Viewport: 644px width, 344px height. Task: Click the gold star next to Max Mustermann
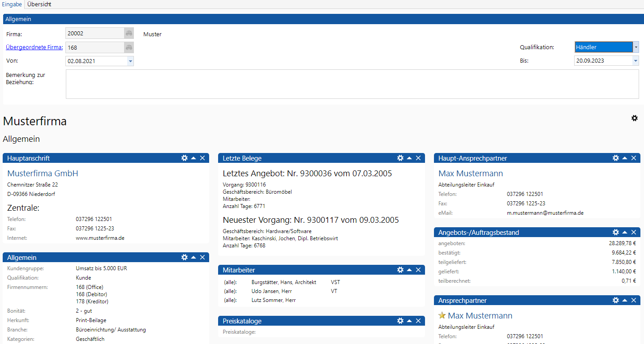442,316
